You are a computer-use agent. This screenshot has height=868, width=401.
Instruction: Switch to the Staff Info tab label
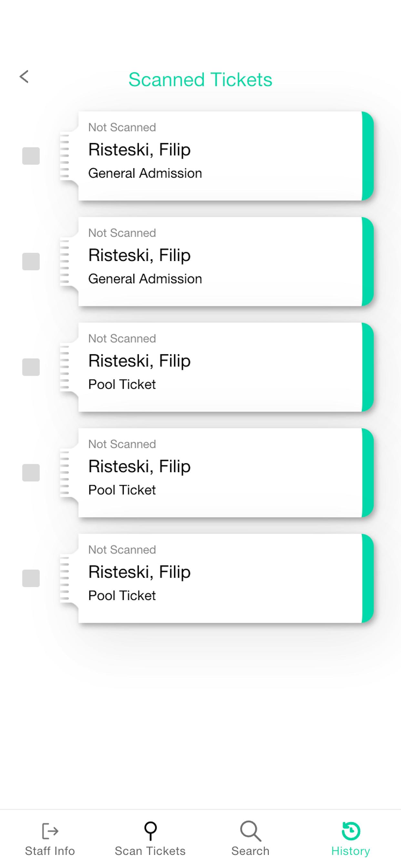(50, 851)
